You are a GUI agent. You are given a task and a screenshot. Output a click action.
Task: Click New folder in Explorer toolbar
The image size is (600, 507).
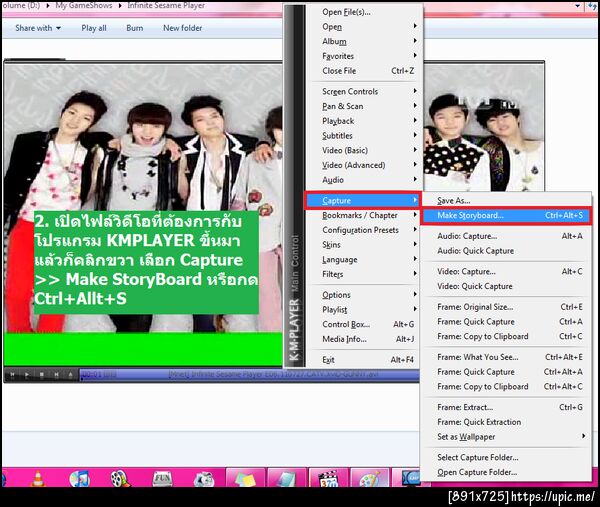click(183, 28)
